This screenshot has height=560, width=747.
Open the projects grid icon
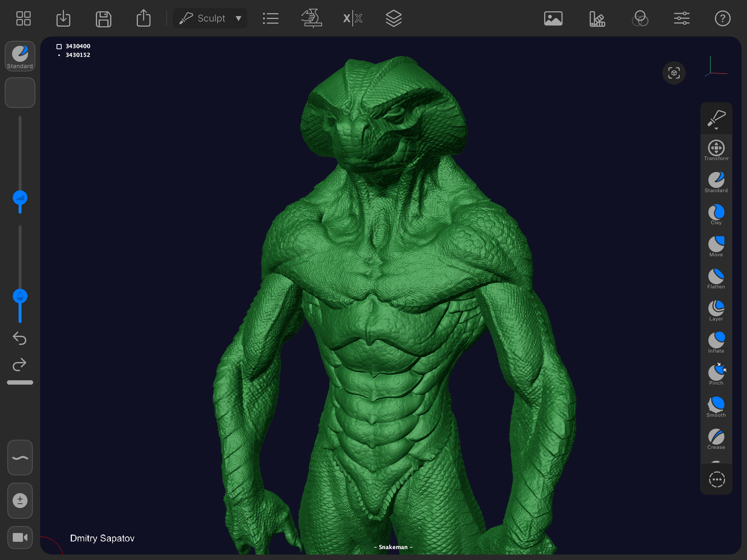[x=23, y=18]
